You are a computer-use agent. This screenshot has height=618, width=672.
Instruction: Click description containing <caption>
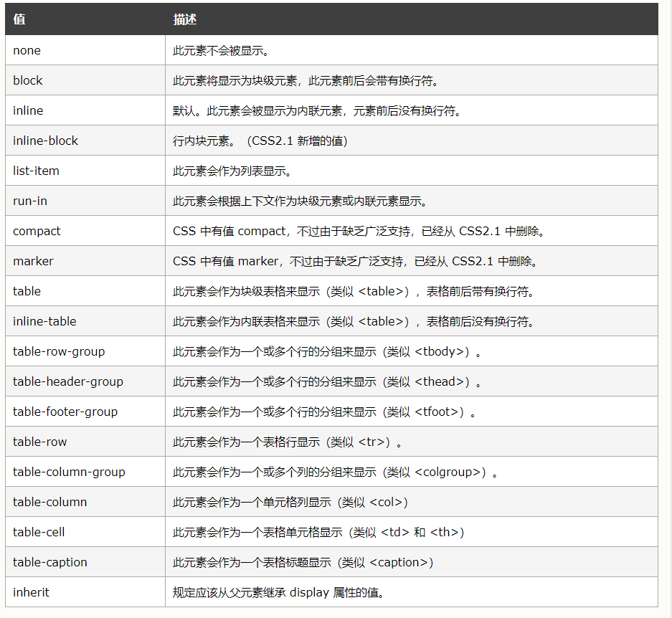pos(303,562)
